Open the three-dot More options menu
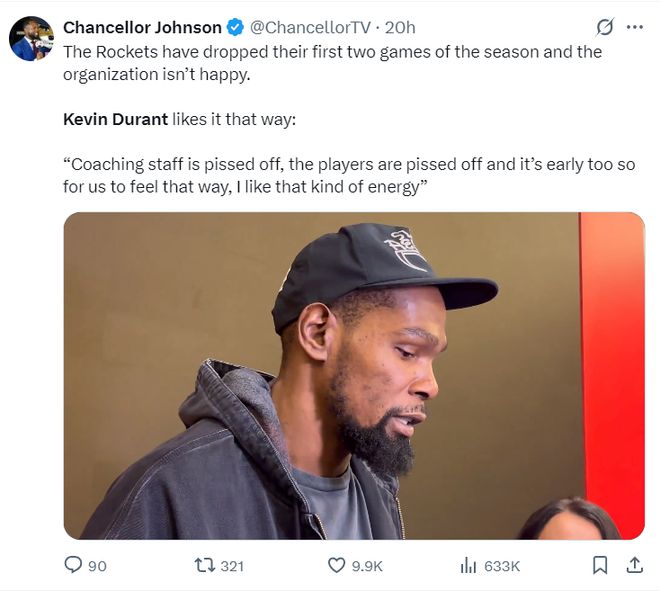 tap(634, 27)
